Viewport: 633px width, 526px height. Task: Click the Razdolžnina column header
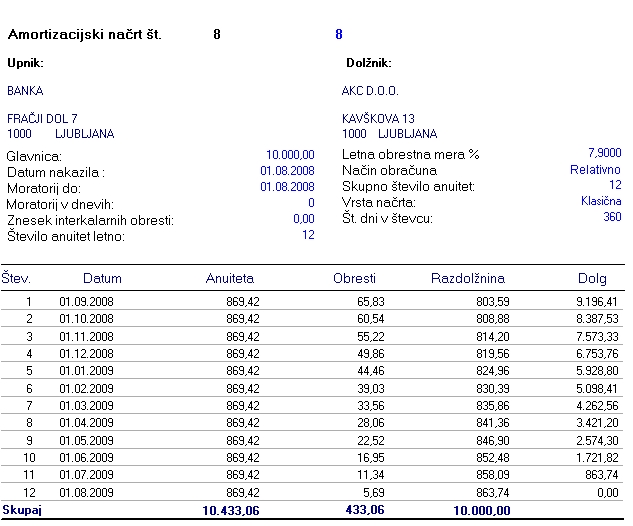coord(467,278)
